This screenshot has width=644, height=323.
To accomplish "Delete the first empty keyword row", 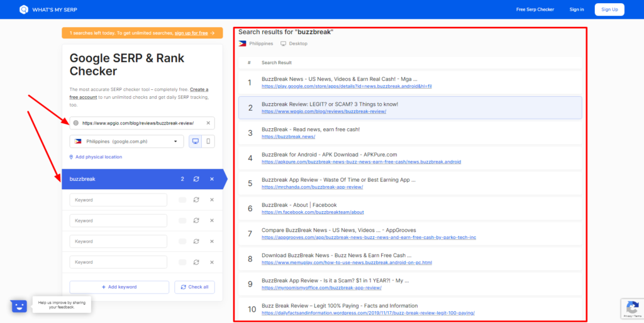I will coord(212,200).
